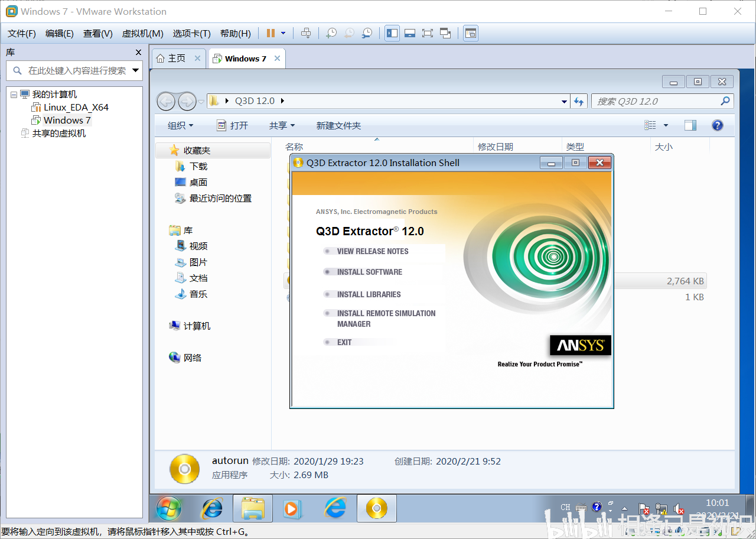756x539 pixels.
Task: Open the snapshot manager icon
Action: click(x=367, y=33)
